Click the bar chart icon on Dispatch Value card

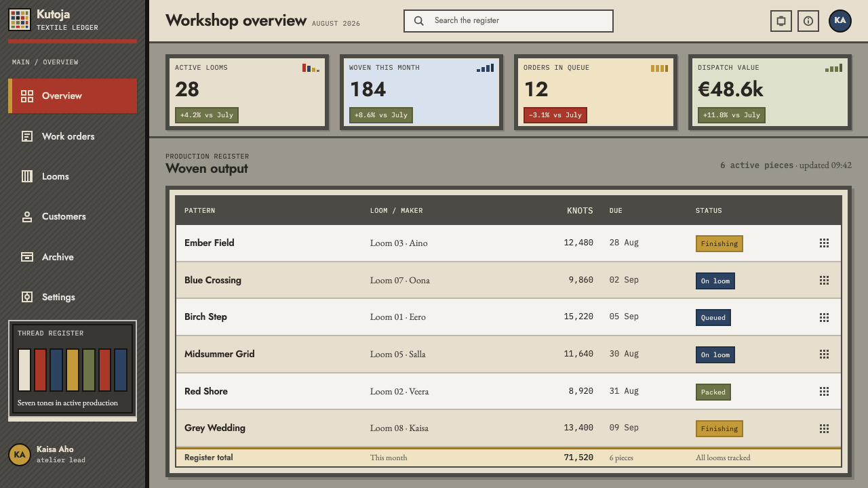(x=833, y=68)
